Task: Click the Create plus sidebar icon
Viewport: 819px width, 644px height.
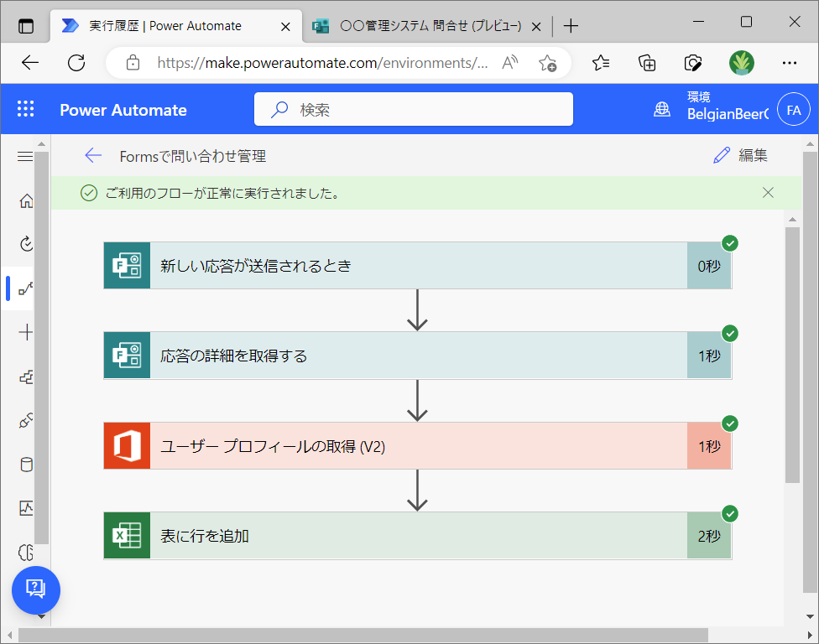Action: [25, 332]
